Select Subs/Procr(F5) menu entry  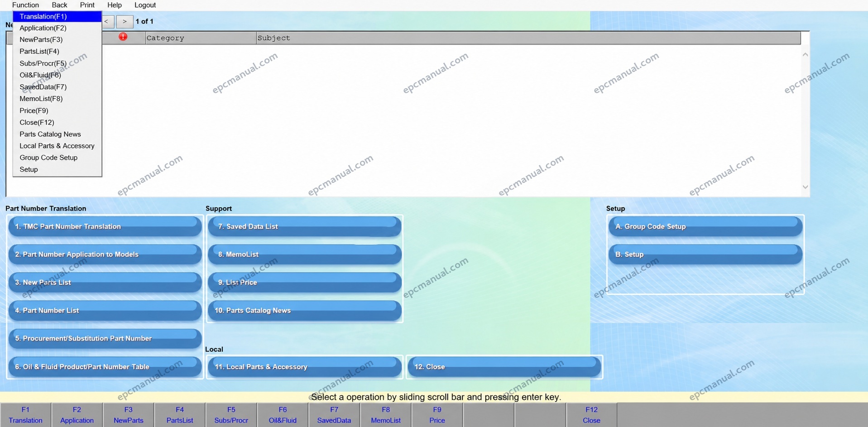point(57,63)
